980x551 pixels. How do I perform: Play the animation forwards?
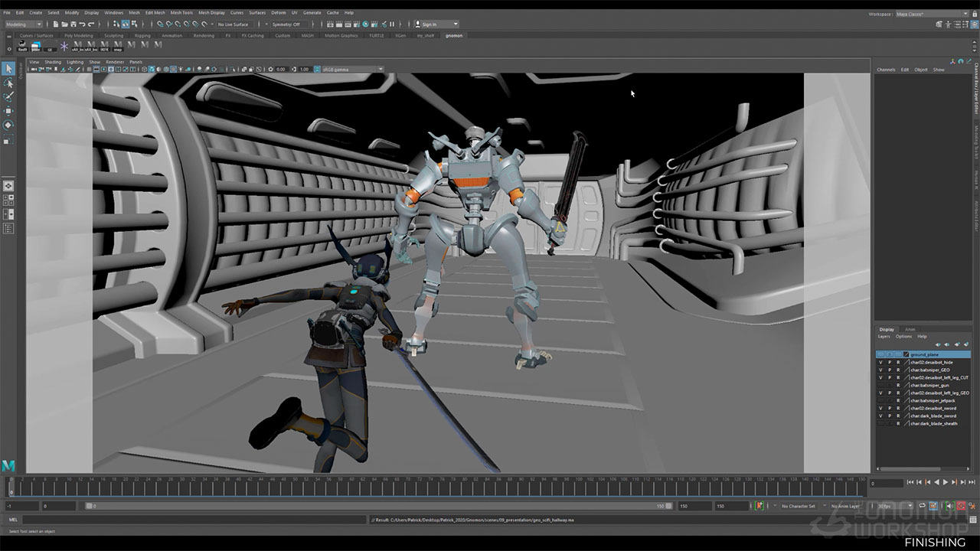click(945, 482)
